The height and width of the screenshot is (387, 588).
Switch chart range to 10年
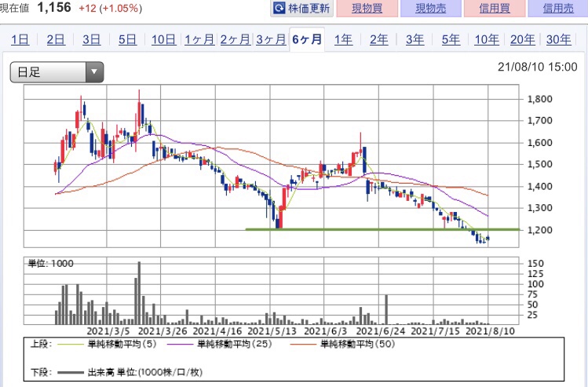click(487, 39)
